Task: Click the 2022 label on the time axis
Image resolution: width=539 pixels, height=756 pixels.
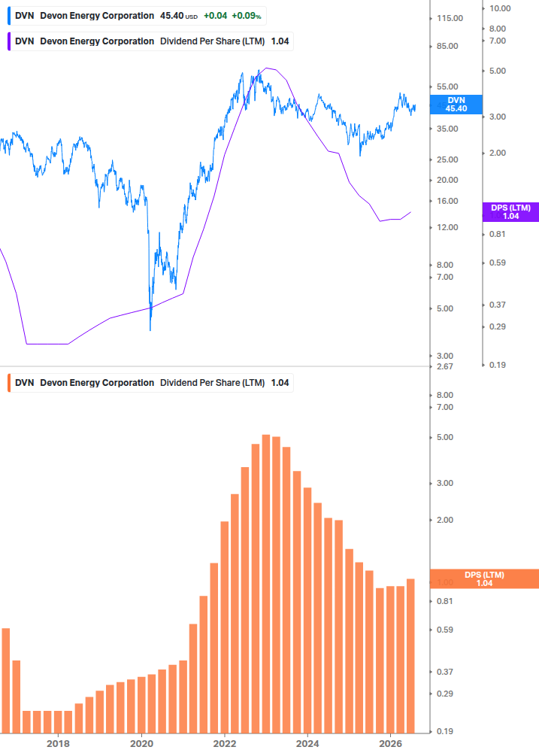Action: click(x=225, y=743)
